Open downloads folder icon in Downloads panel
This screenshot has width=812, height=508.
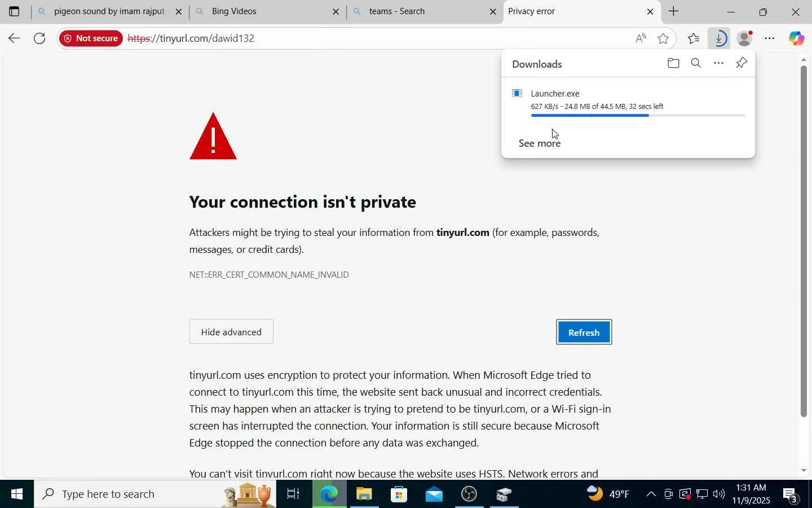tap(673, 63)
